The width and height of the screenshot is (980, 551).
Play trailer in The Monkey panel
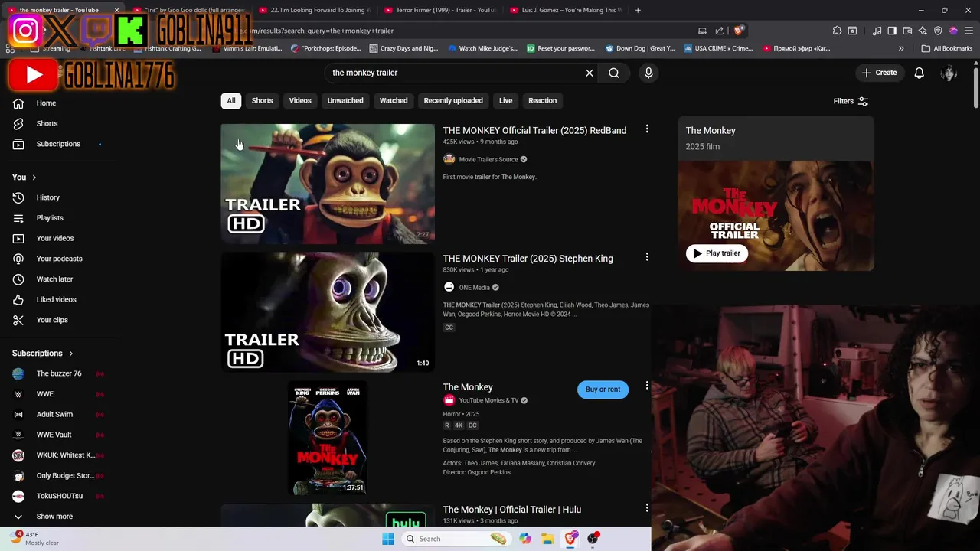point(717,253)
